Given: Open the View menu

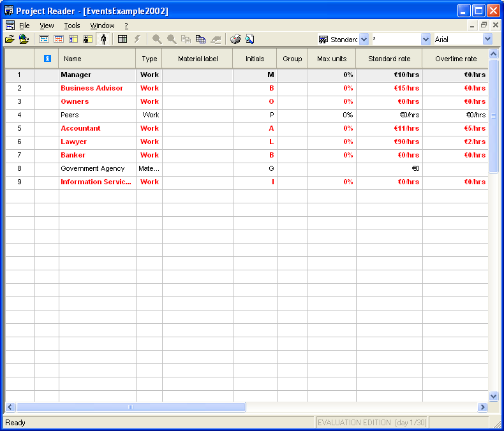Looking at the screenshot, I should point(47,26).
